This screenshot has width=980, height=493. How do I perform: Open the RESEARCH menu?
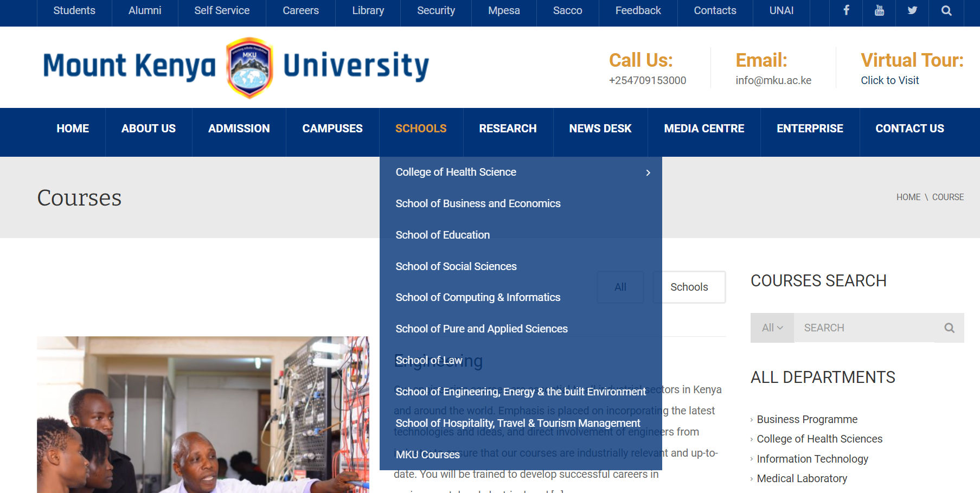coord(508,129)
